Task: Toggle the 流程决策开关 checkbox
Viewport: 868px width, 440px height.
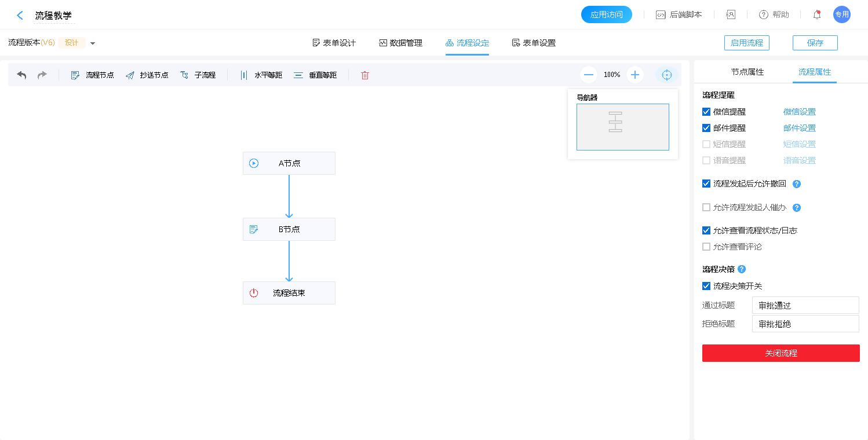Action: 706,286
